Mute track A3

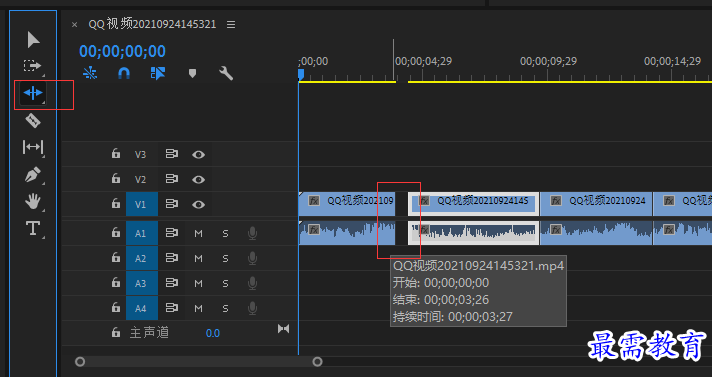point(198,283)
